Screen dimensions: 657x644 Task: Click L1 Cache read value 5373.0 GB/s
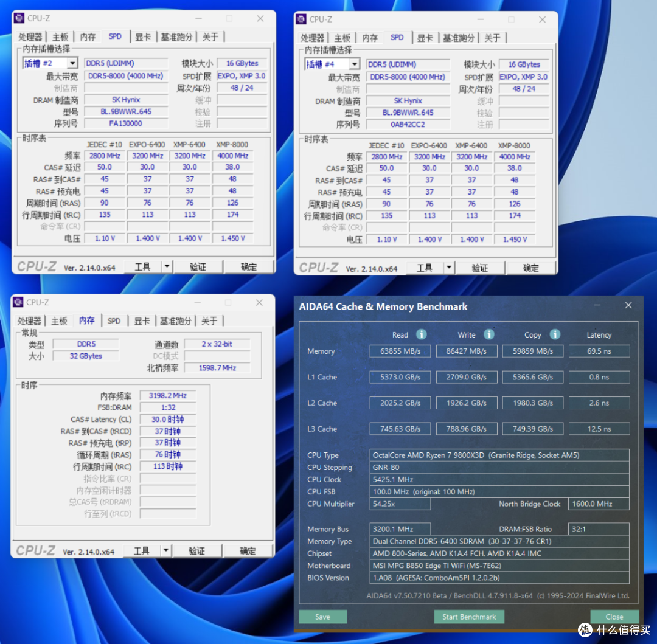(400, 377)
